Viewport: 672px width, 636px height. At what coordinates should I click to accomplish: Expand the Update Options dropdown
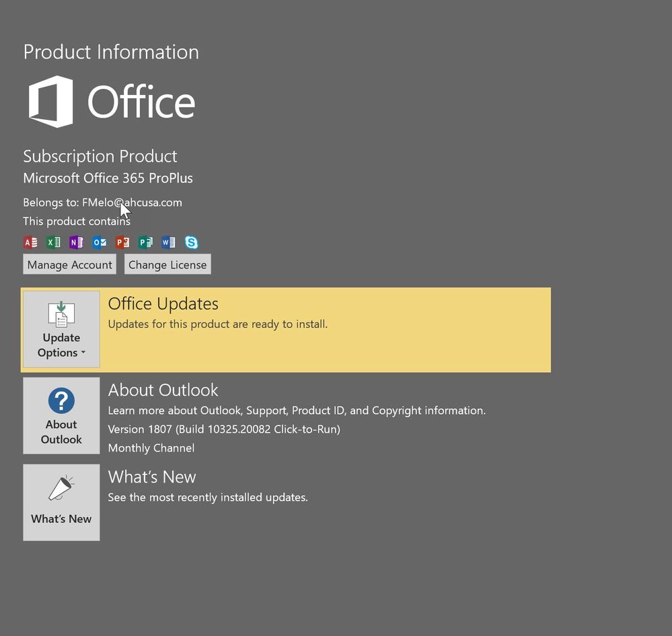[x=61, y=329]
